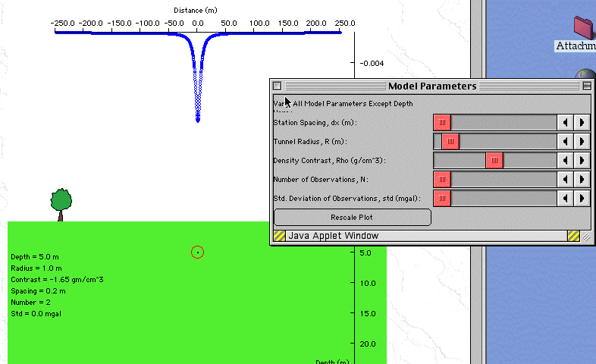596x364 pixels.
Task: Click the tree icon on the ground
Action: click(x=61, y=203)
